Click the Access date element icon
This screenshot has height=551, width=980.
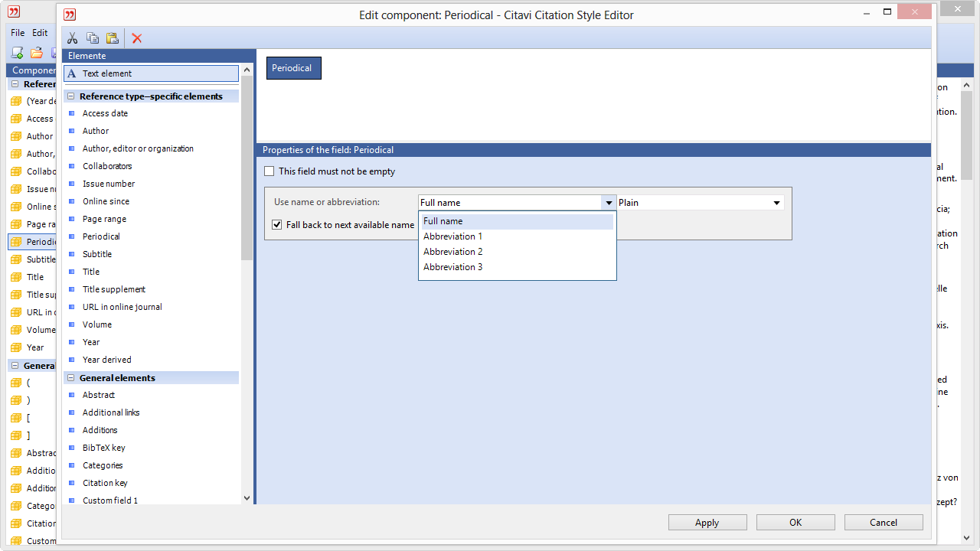pyautogui.click(x=72, y=113)
